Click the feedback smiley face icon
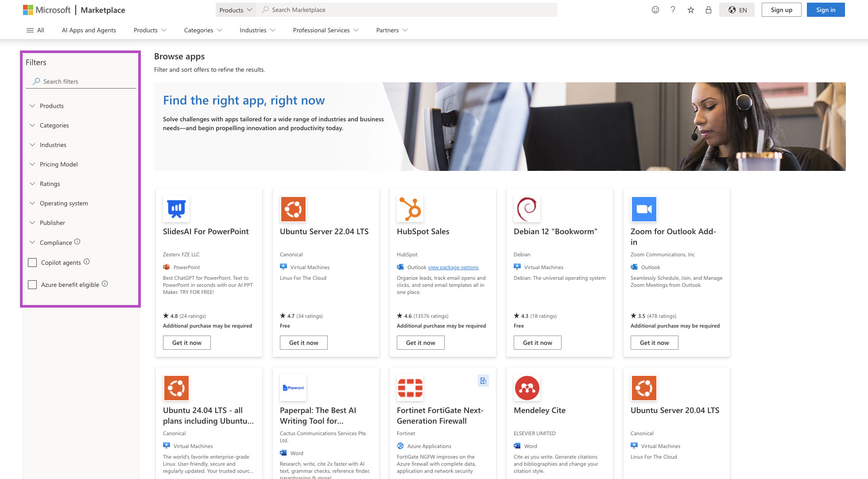Viewport: 868px width, 479px height. (x=655, y=10)
